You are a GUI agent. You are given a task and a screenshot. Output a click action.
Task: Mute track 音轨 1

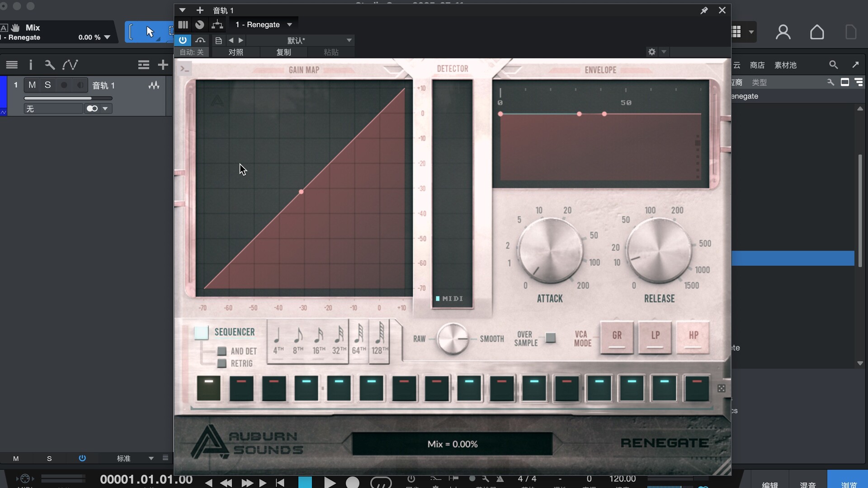point(32,85)
